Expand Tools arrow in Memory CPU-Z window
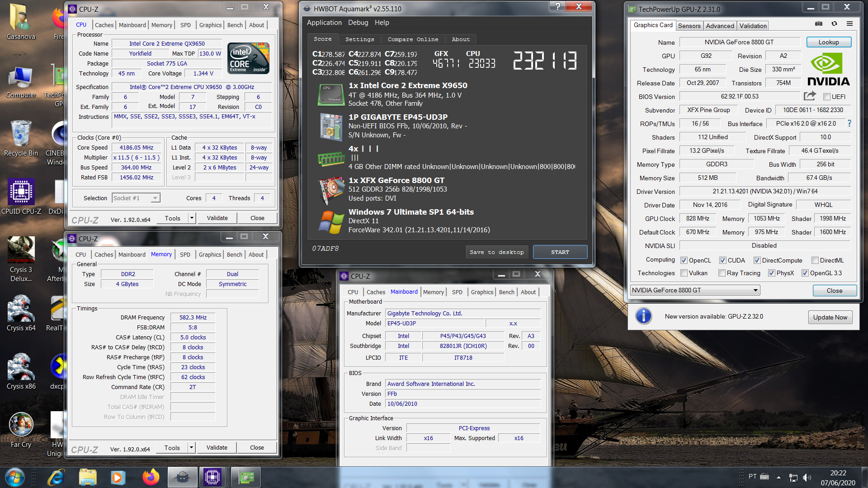The image size is (868, 488). click(191, 448)
